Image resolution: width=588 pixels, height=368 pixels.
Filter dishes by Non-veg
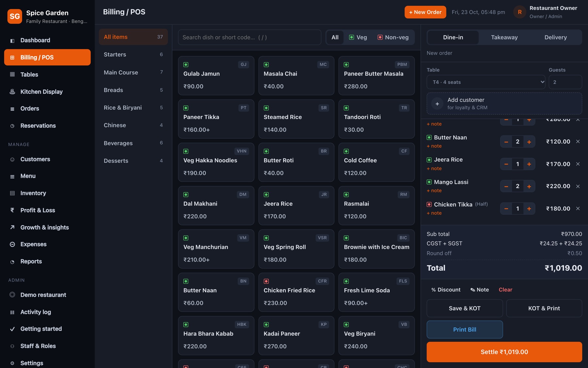[x=393, y=37]
